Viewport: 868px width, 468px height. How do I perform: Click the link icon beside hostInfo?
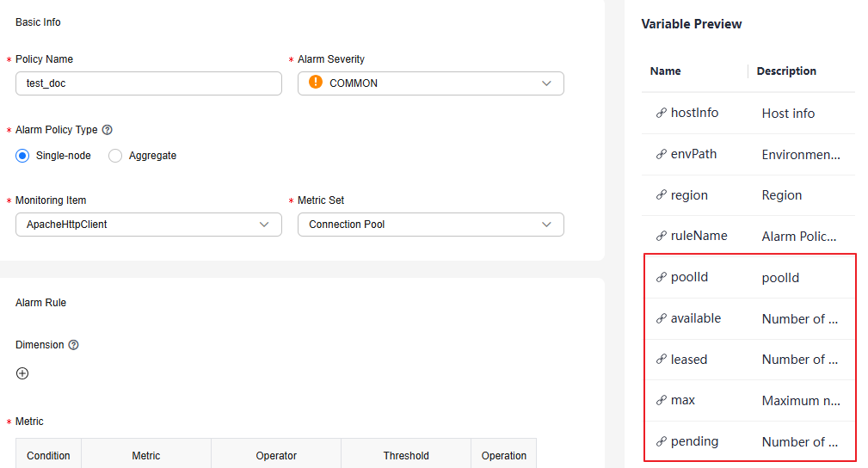[661, 113]
